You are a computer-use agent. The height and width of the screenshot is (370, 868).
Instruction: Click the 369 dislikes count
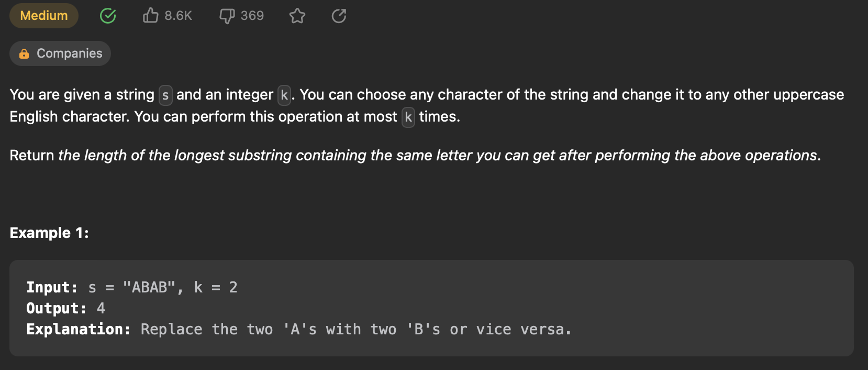pyautogui.click(x=252, y=16)
